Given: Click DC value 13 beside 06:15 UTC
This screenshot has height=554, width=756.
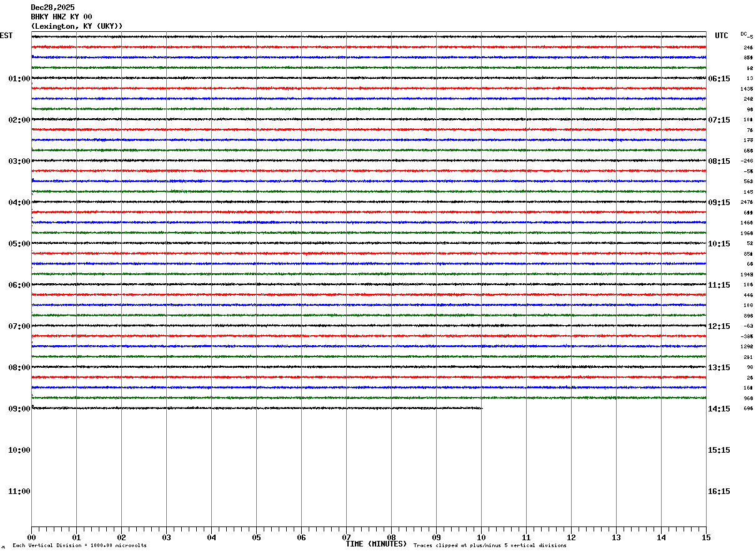Looking at the screenshot, I should click(x=750, y=78).
